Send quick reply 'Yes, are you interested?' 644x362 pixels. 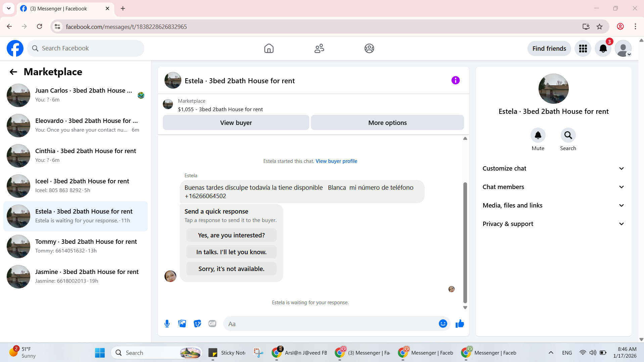point(231,235)
